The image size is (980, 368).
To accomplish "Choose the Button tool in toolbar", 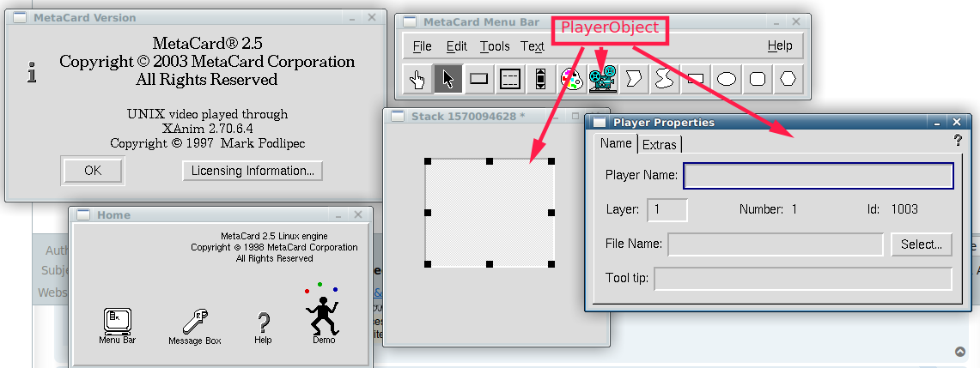I will [478, 79].
